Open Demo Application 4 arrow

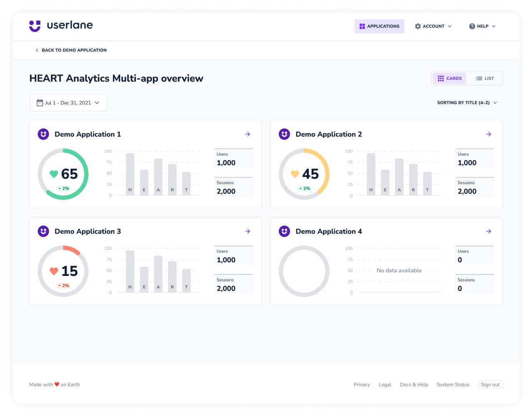click(x=489, y=231)
